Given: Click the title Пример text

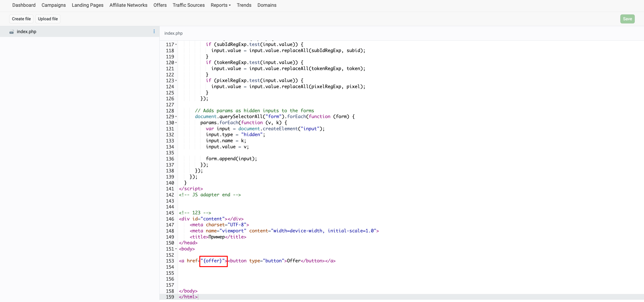Looking at the screenshot, I should click(216, 237).
